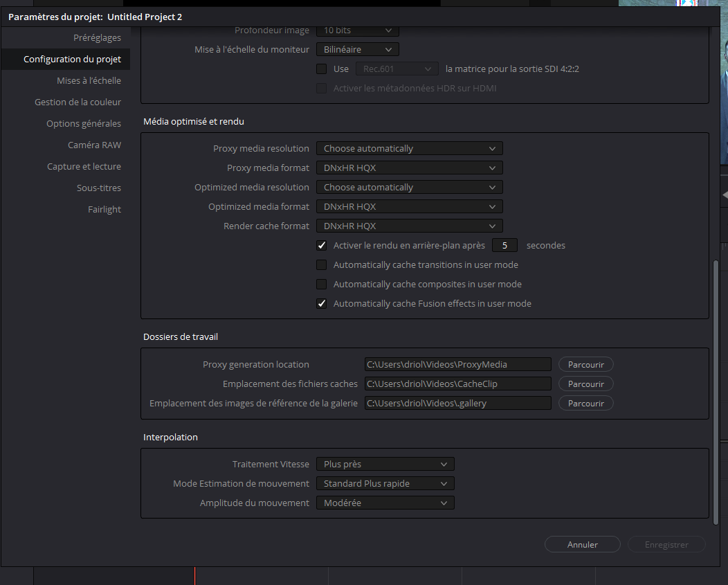
Task: Open the Render cache format dropdown
Action: (409, 226)
